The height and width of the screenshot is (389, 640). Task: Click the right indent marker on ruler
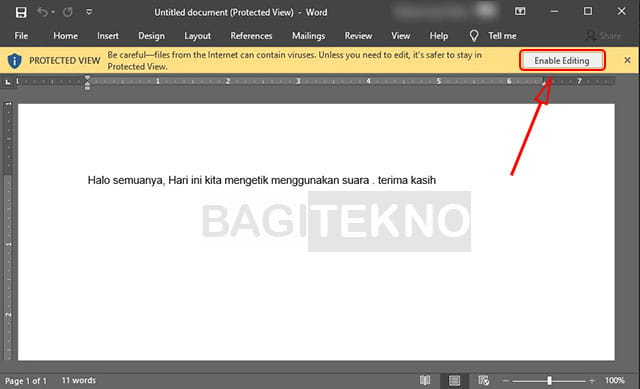tap(544, 82)
